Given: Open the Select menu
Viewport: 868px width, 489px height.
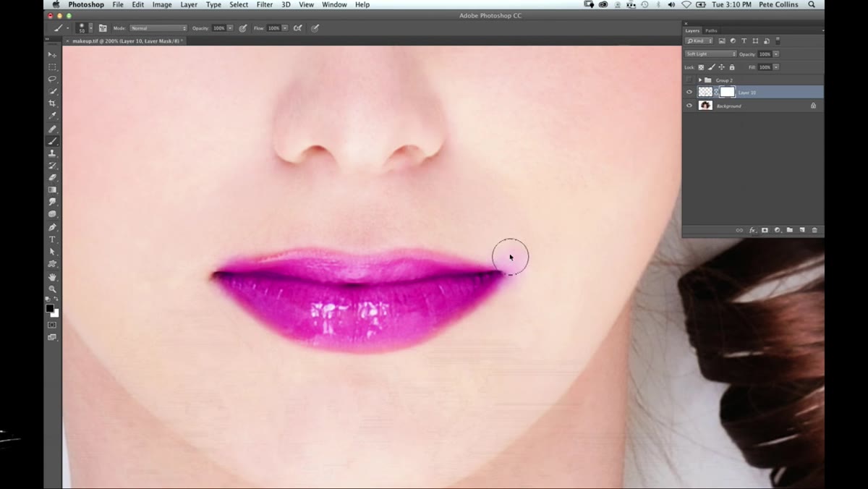Looking at the screenshot, I should coord(239,4).
